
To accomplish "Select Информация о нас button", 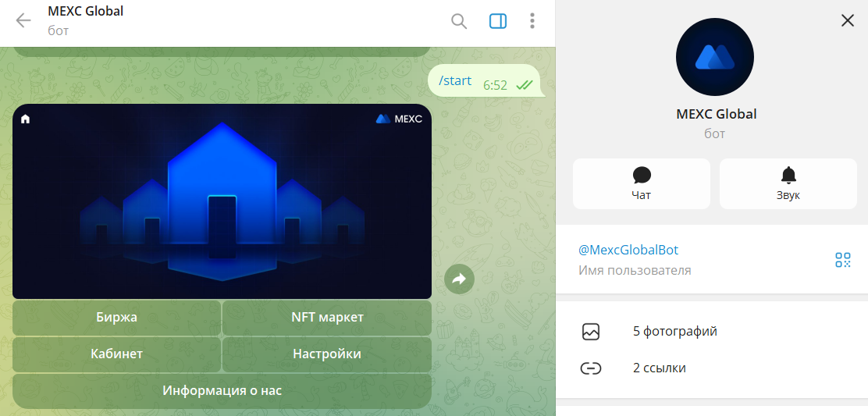I will coord(222,390).
